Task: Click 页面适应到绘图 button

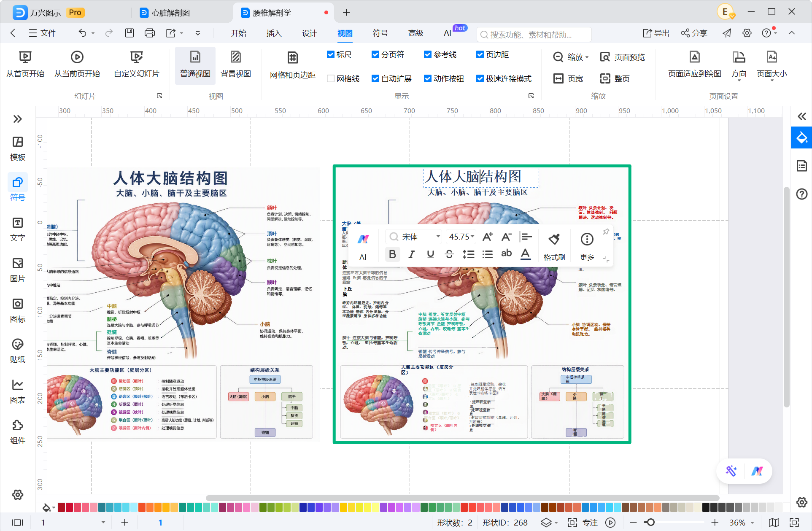Action: 695,65
